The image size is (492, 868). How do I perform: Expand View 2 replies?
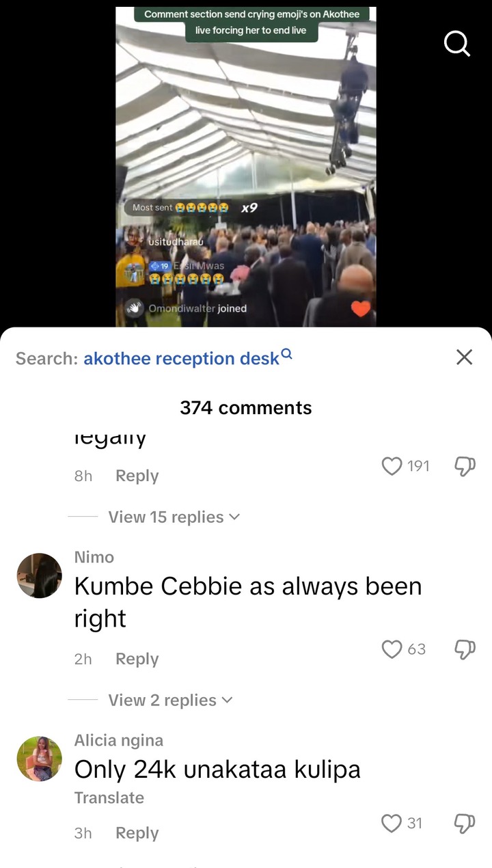pos(170,701)
